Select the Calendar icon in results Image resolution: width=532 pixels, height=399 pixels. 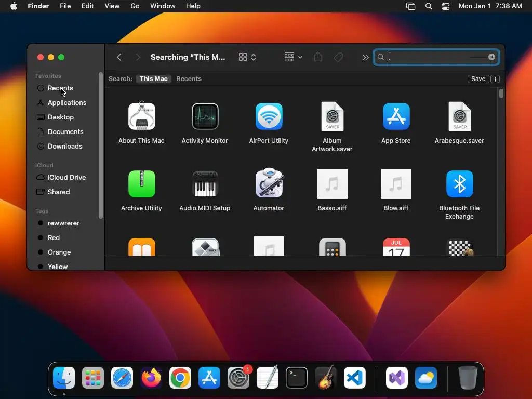[396, 247]
